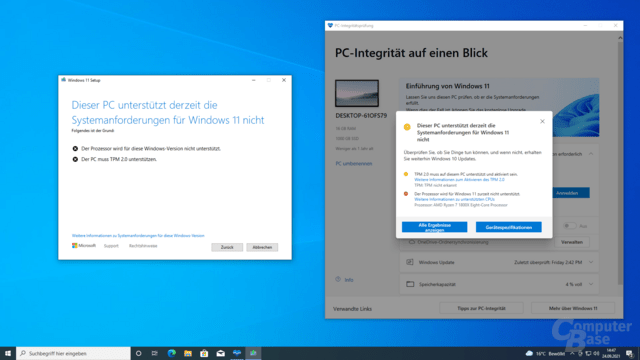Click 'Zuletzt überprüft: Friday 2:42 PM' text

[x=548, y=262]
